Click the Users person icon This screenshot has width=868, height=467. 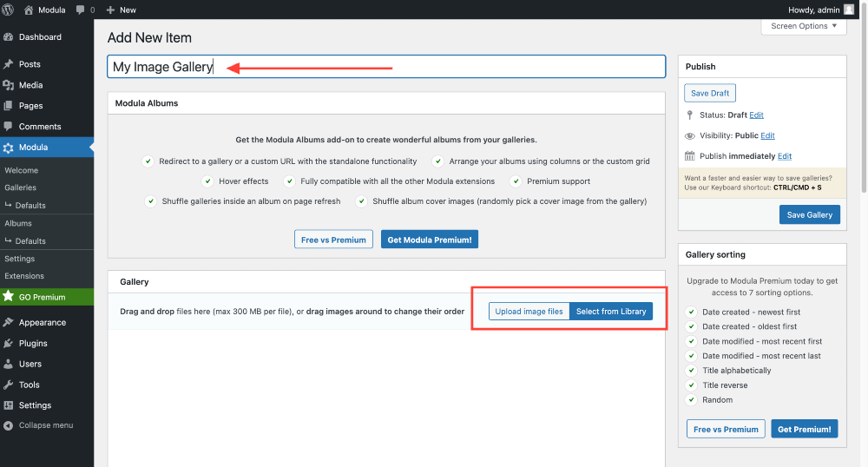click(x=9, y=364)
